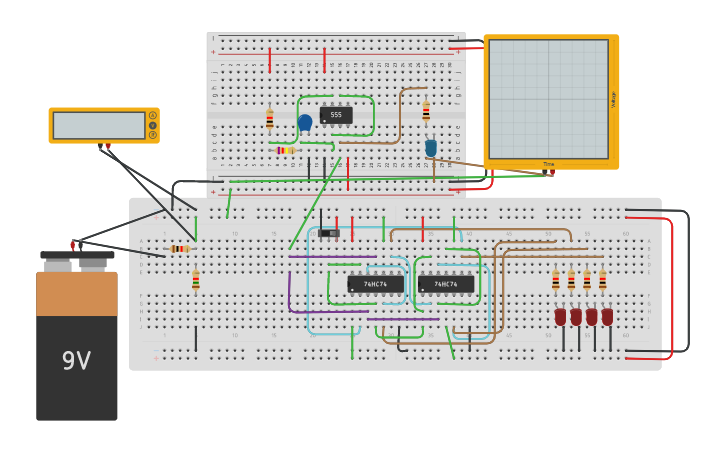Click the rightmost red LED
The width and height of the screenshot is (725, 453).
(607, 316)
